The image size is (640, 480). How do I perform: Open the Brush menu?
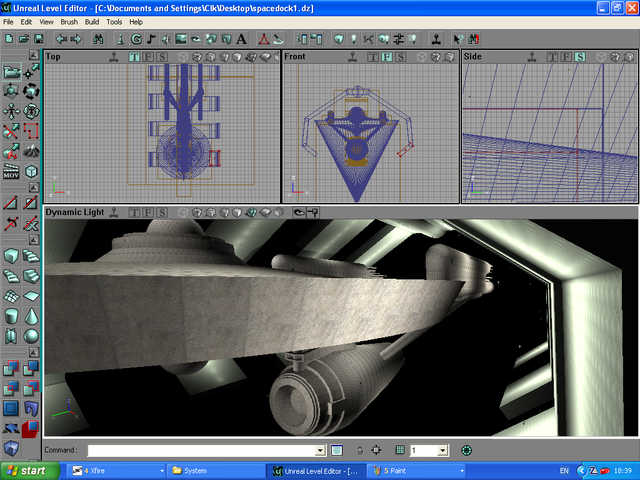[69, 21]
